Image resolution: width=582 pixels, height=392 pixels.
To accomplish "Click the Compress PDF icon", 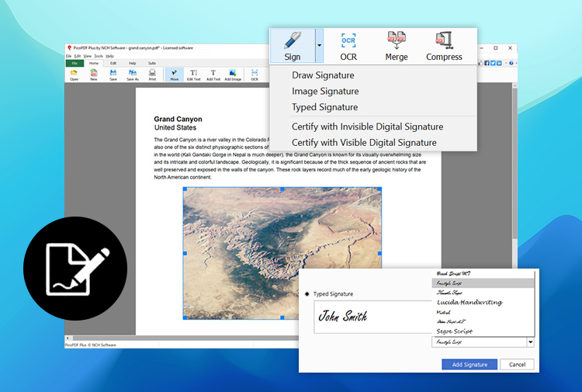I will pos(444,40).
